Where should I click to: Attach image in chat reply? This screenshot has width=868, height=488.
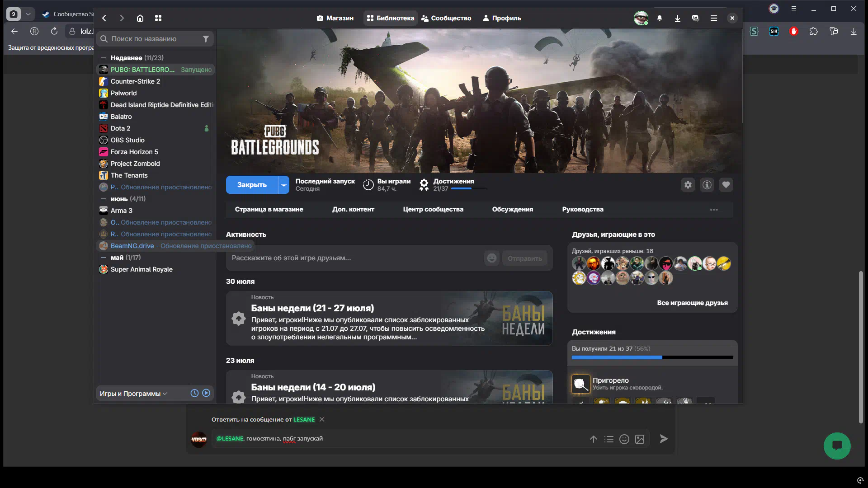point(640,439)
